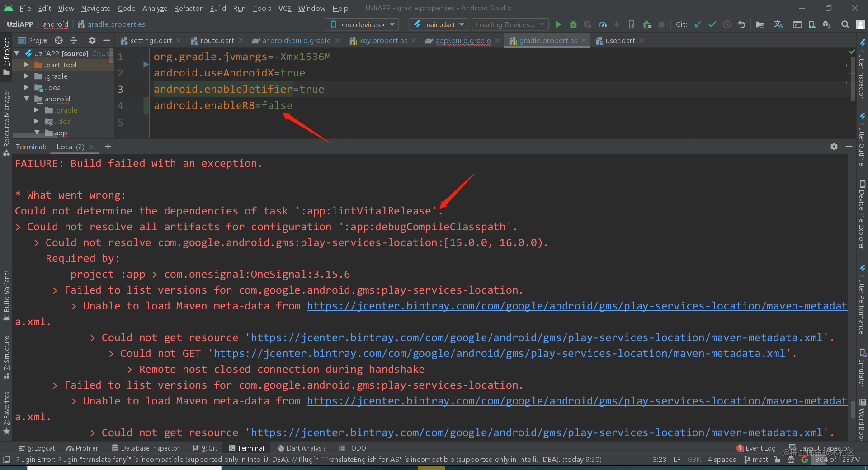Toggle the Z: Structure side panel

pos(6,357)
